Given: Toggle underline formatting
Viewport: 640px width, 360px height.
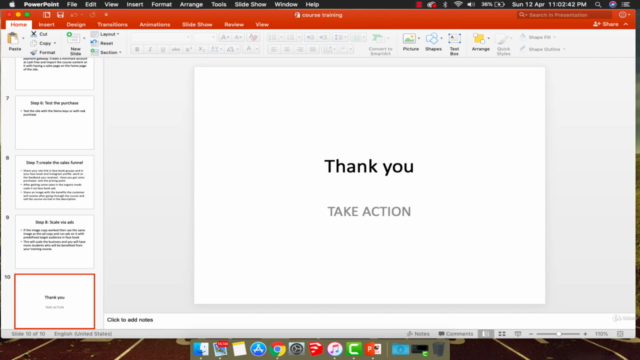Looking at the screenshot, I should pyautogui.click(x=162, y=49).
